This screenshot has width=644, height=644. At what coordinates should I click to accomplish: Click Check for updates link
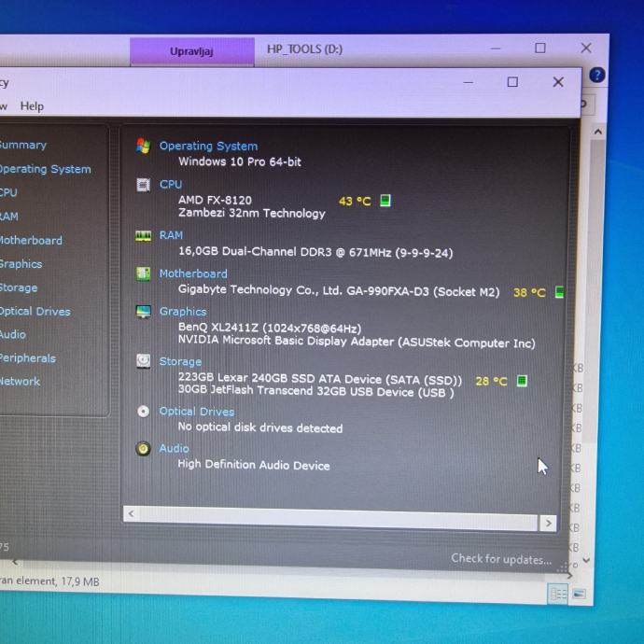[501, 559]
